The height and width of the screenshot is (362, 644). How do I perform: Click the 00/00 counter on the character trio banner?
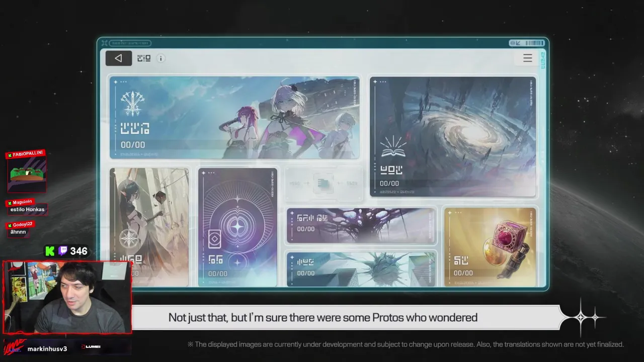[133, 145]
